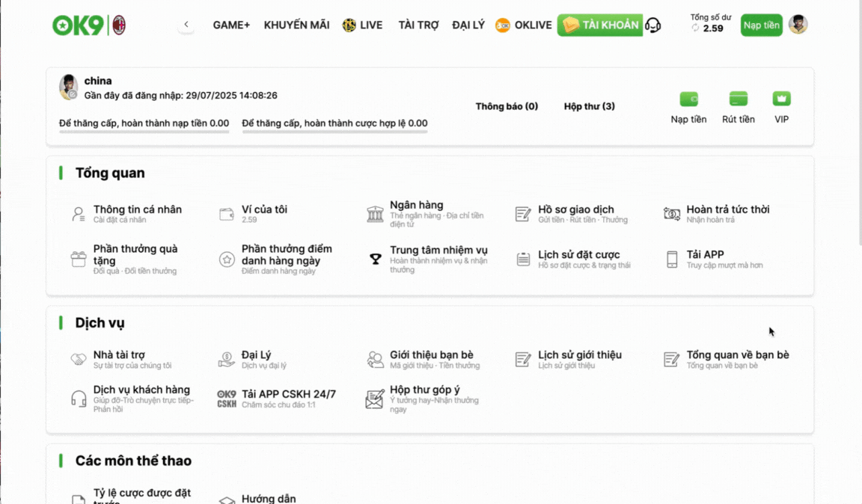
Task: Open Thông báo (0) notifications link
Action: point(507,106)
